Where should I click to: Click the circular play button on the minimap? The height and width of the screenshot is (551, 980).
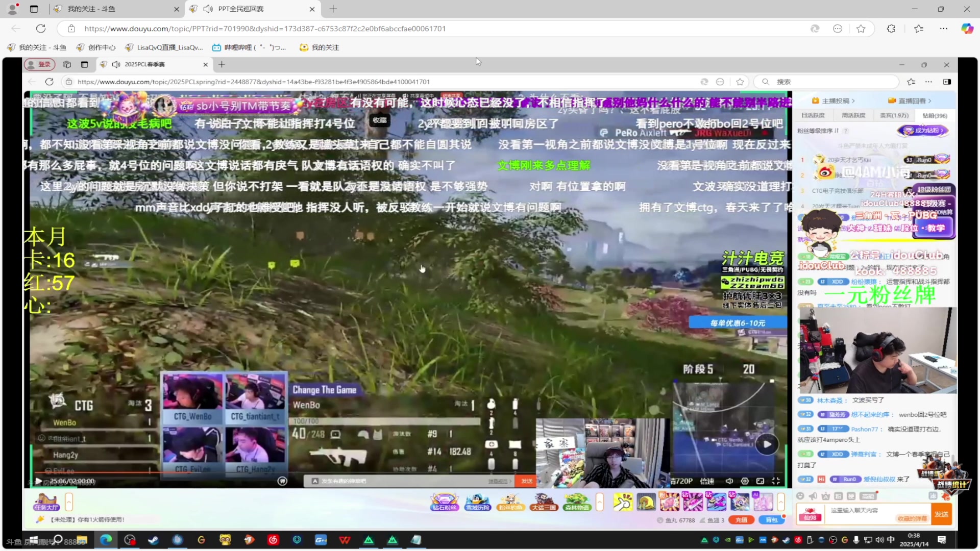click(767, 444)
